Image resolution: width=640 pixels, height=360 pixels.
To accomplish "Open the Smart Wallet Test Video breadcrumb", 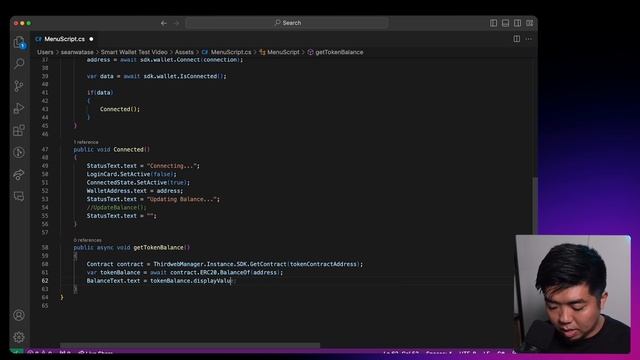I will [x=134, y=52].
